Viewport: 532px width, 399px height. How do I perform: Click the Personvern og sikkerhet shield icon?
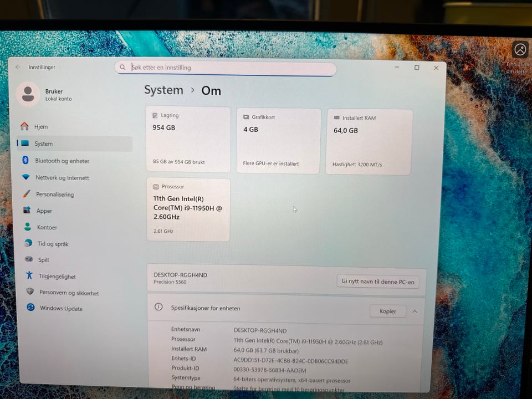30,291
